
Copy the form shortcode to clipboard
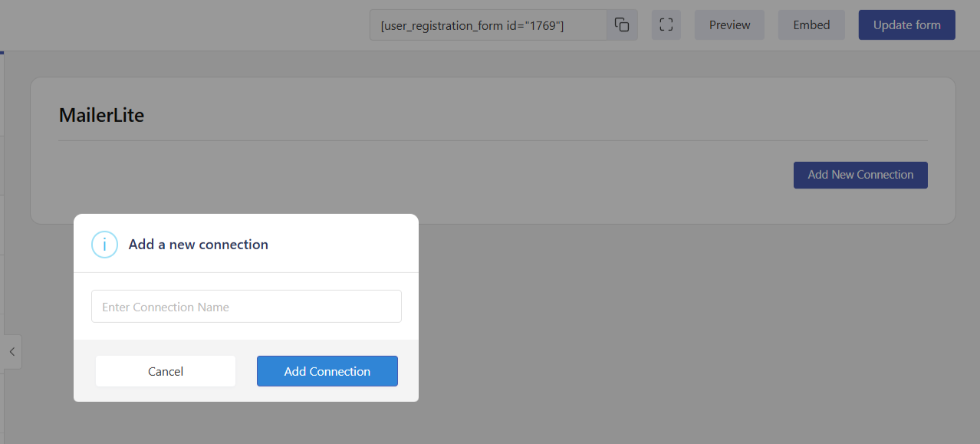point(622,25)
